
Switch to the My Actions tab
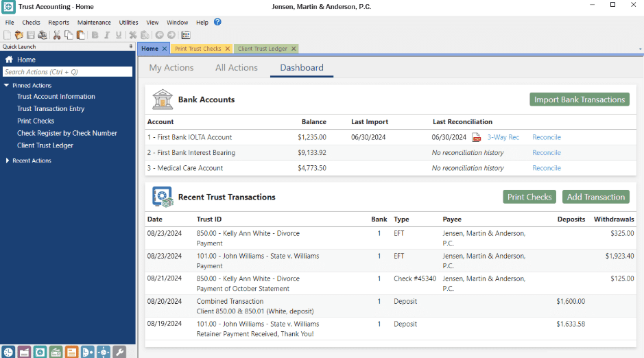171,68
